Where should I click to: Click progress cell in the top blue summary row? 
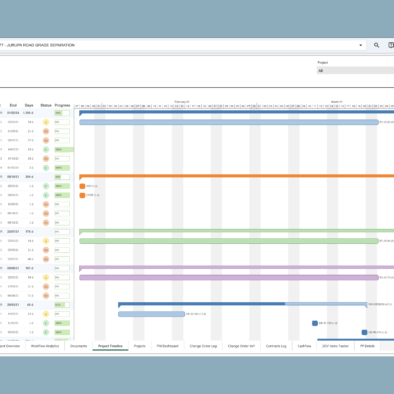(x=62, y=113)
